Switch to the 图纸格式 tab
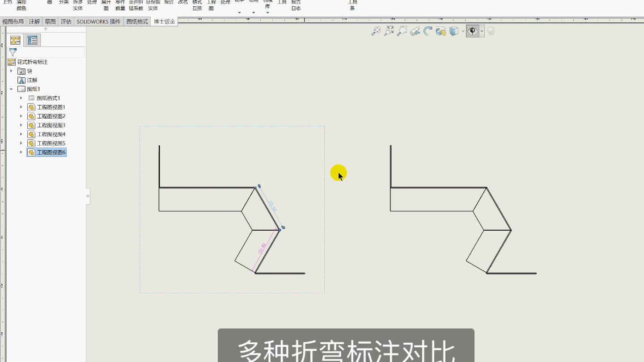Screen dimensions: 644x362 pyautogui.click(x=137, y=21)
